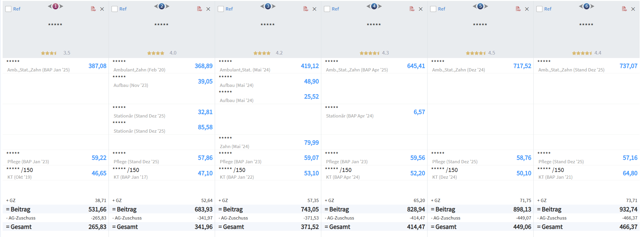Move column 2 to the right
Screen dimensions: 644x237
[x=167, y=6]
